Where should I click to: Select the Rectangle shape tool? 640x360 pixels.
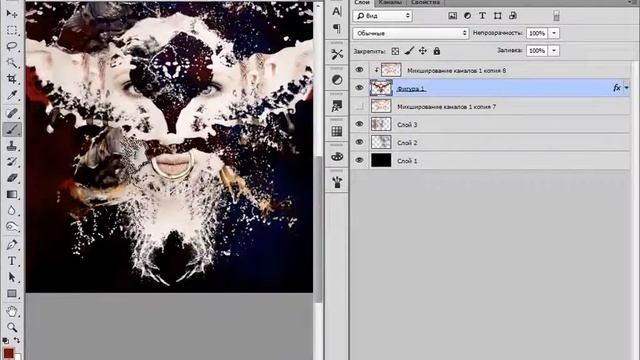(x=11, y=293)
